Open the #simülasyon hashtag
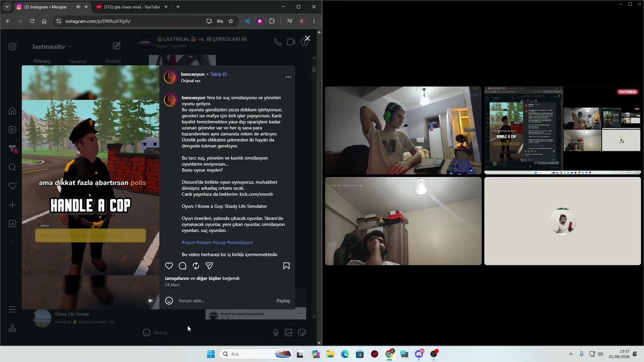 (x=240, y=242)
